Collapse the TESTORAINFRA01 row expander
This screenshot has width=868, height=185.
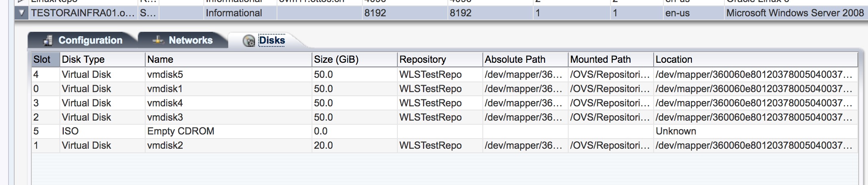(x=22, y=13)
